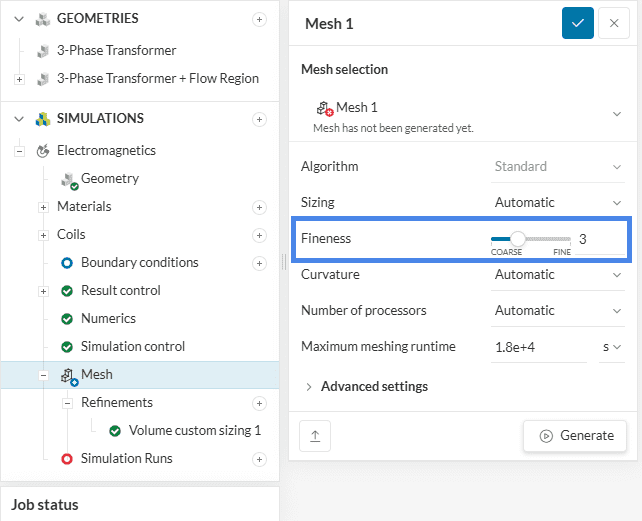Add a mesh refinement with the plus icon
The width and height of the screenshot is (642, 521).
pyautogui.click(x=260, y=403)
